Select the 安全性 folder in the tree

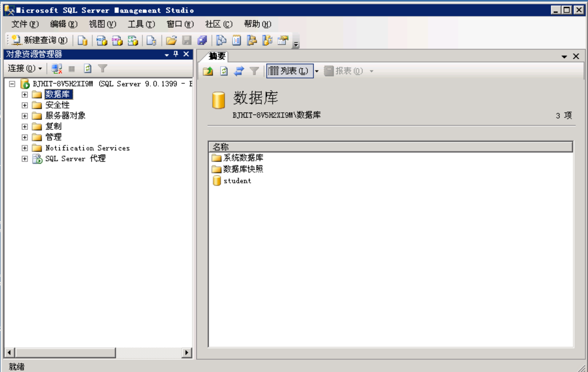tap(57, 105)
